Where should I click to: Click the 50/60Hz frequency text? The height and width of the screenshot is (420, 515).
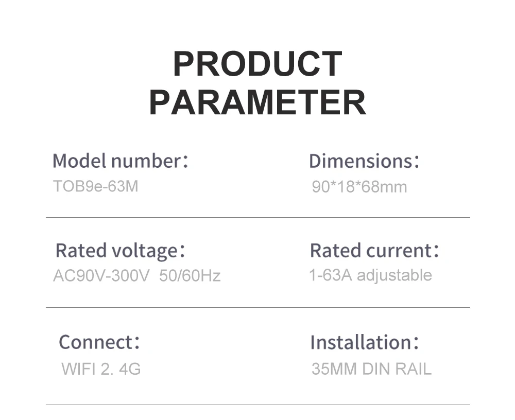click(190, 276)
